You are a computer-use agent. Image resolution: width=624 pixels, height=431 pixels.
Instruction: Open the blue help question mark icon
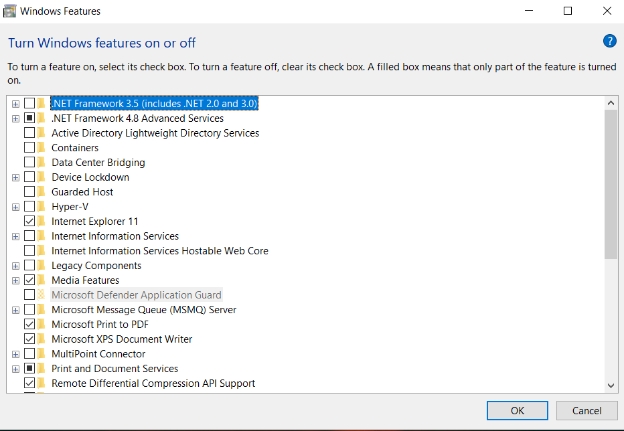click(609, 41)
